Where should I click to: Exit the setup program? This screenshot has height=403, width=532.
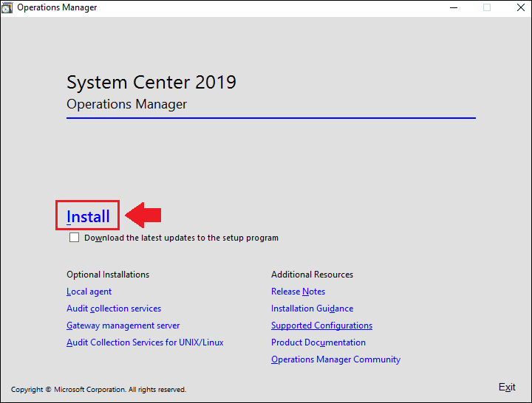click(x=507, y=387)
